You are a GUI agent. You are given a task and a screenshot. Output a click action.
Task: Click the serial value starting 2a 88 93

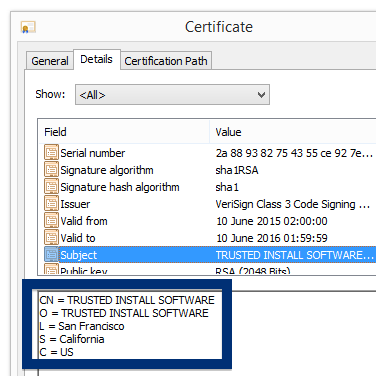pos(294,153)
